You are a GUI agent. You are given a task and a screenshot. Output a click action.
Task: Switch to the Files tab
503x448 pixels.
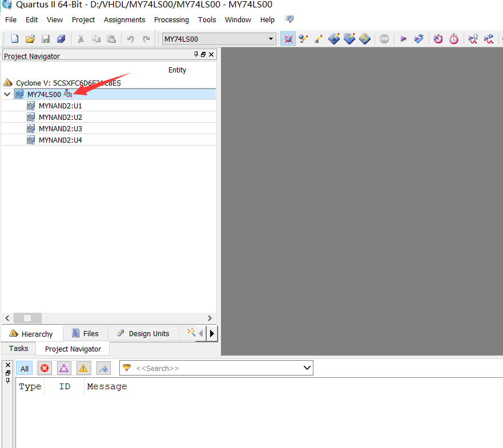(85, 333)
